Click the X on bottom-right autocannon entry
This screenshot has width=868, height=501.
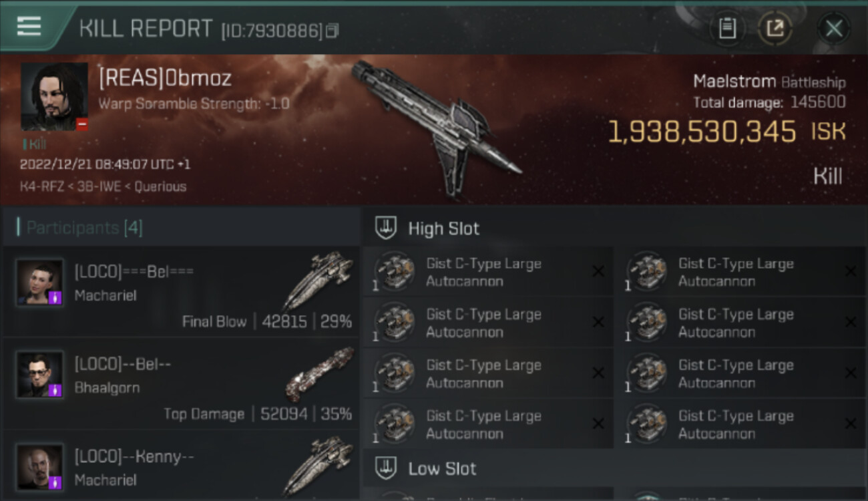(850, 424)
